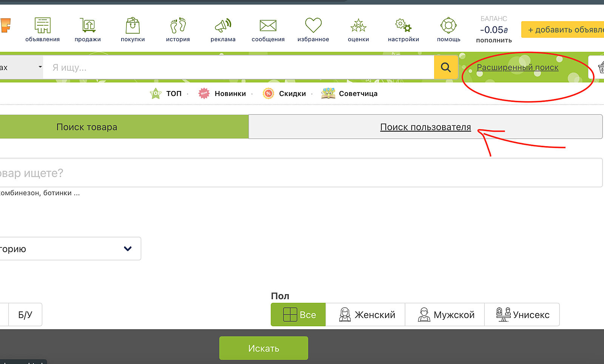604x364 pixels.
Task: Switch to Поиск товара tab
Action: (87, 127)
